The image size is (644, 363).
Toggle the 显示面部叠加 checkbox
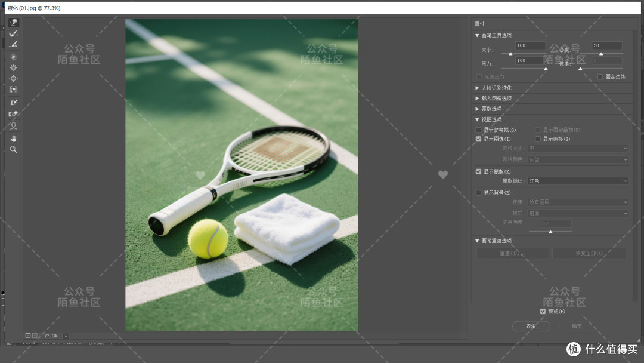538,130
